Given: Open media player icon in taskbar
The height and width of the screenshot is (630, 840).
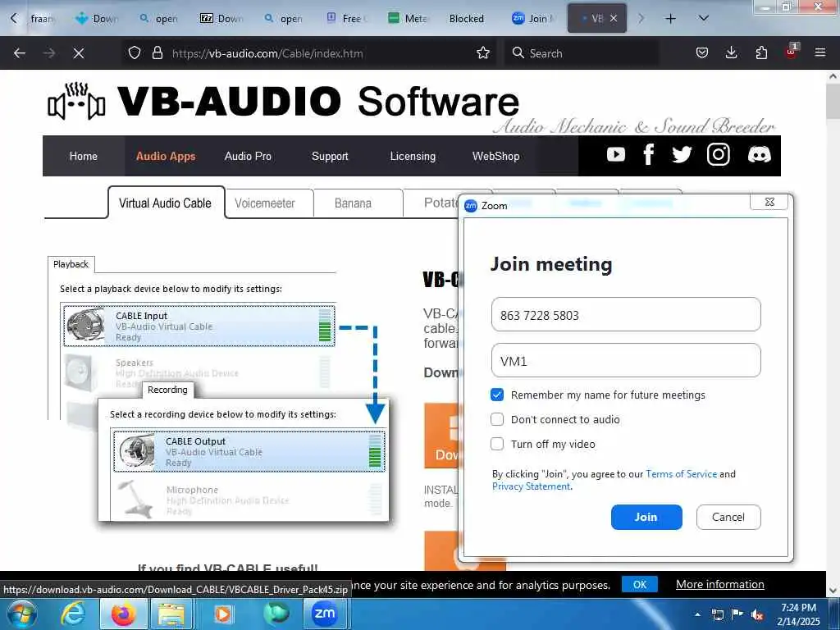Looking at the screenshot, I should (222, 614).
